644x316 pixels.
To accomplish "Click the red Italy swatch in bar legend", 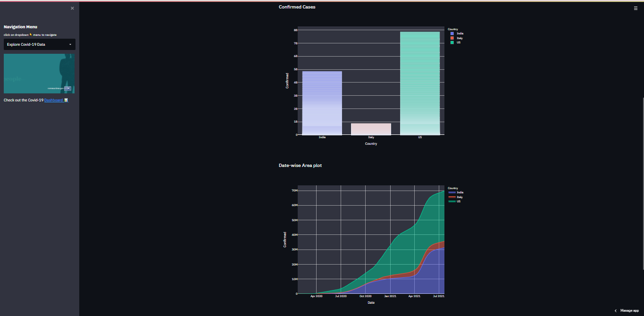I will 452,38.
